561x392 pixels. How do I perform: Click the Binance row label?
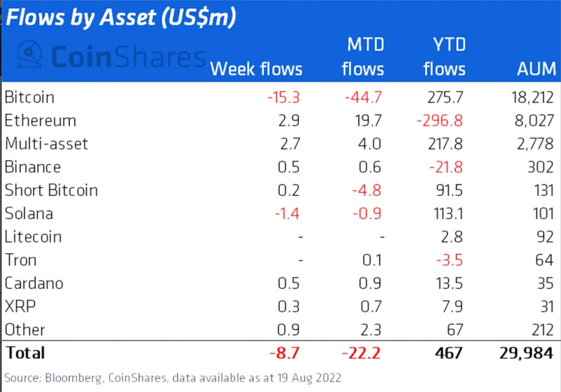[x=32, y=167]
